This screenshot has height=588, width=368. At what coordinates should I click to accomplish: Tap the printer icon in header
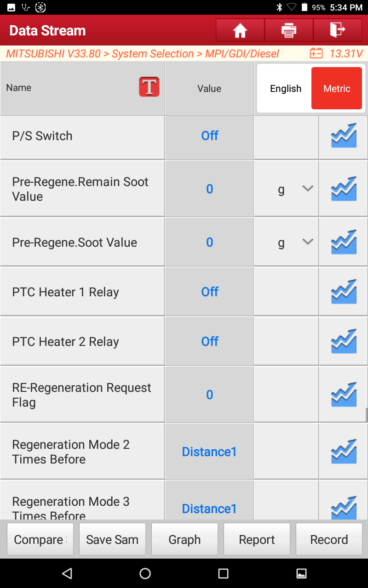(289, 30)
